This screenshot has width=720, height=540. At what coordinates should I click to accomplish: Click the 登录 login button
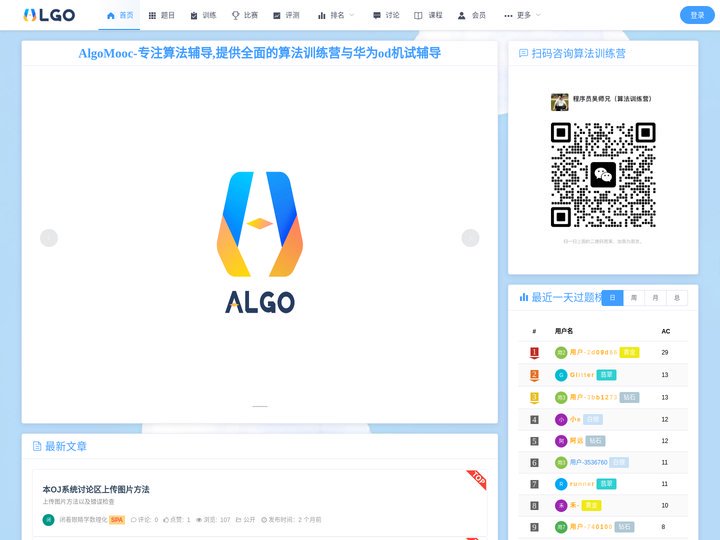pyautogui.click(x=697, y=15)
